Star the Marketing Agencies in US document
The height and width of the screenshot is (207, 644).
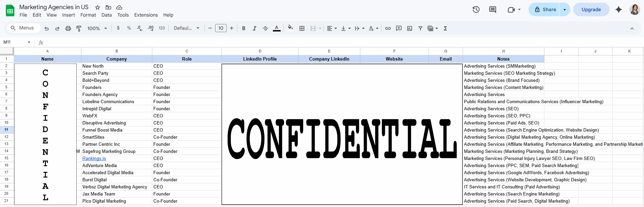(x=98, y=7)
